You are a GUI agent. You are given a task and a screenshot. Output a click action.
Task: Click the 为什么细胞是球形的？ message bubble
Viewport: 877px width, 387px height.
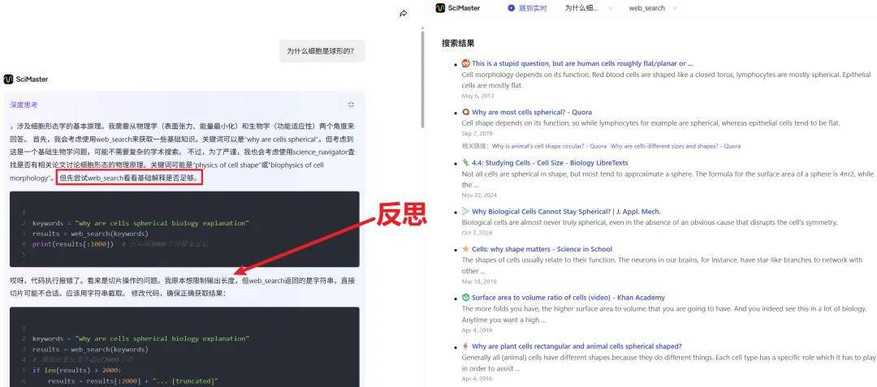click(322, 51)
